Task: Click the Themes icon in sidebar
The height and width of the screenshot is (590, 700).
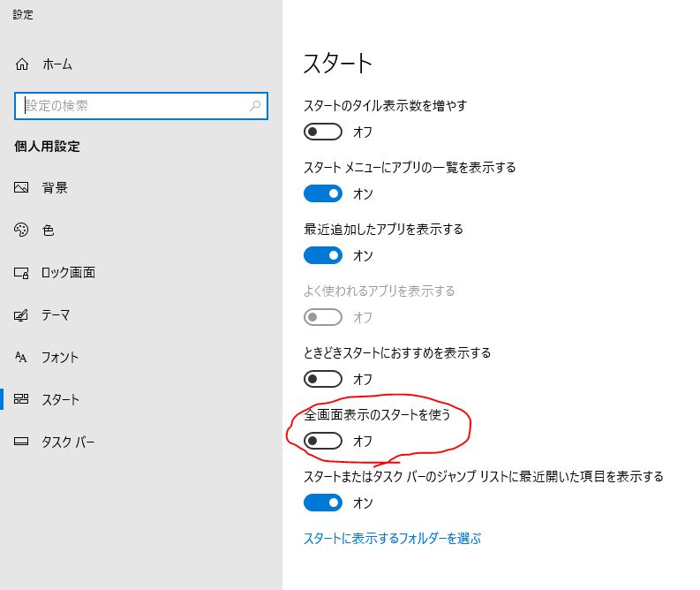Action: (x=22, y=315)
